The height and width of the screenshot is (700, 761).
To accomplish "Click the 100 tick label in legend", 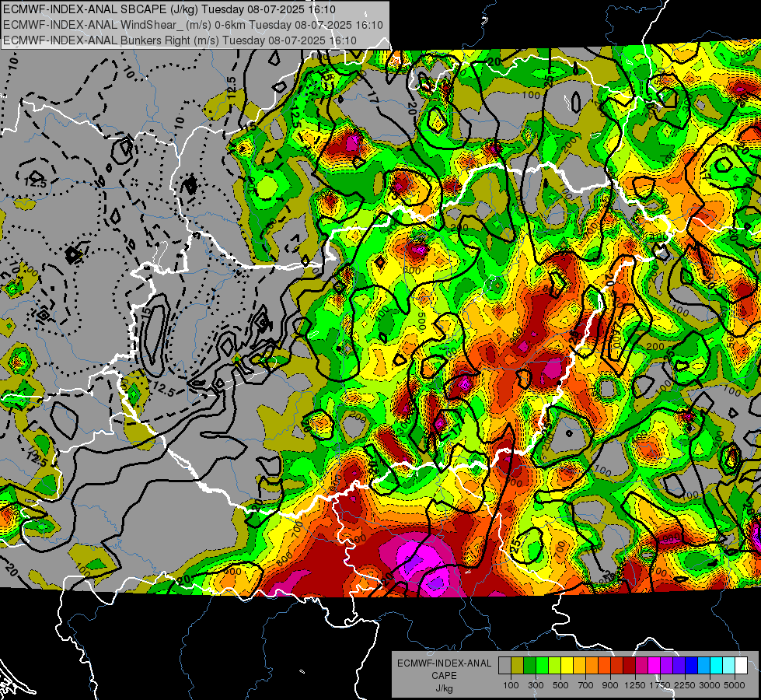I will point(511,685).
